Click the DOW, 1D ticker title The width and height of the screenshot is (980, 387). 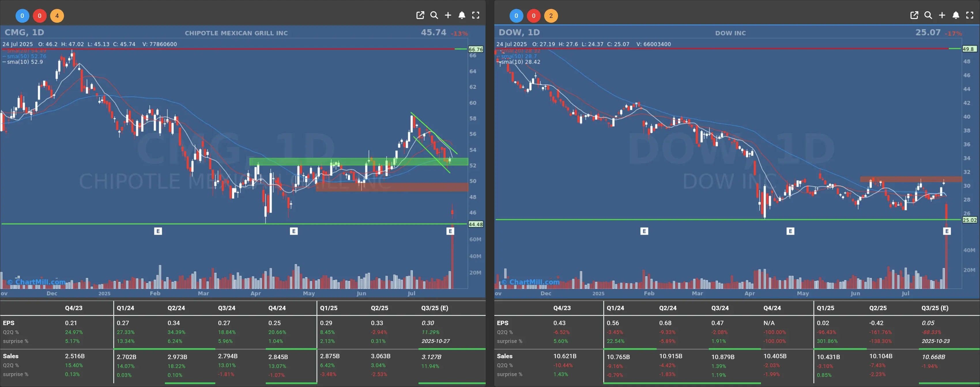[519, 32]
